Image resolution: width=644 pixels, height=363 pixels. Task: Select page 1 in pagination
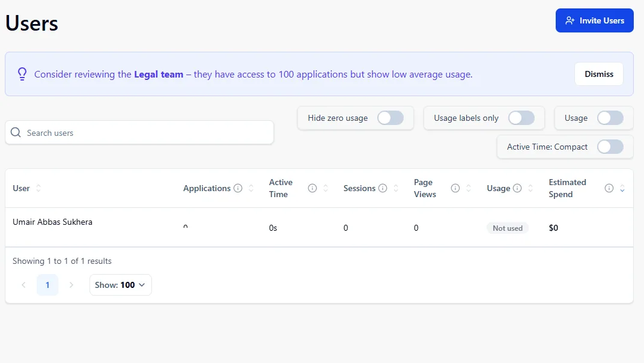(x=47, y=285)
